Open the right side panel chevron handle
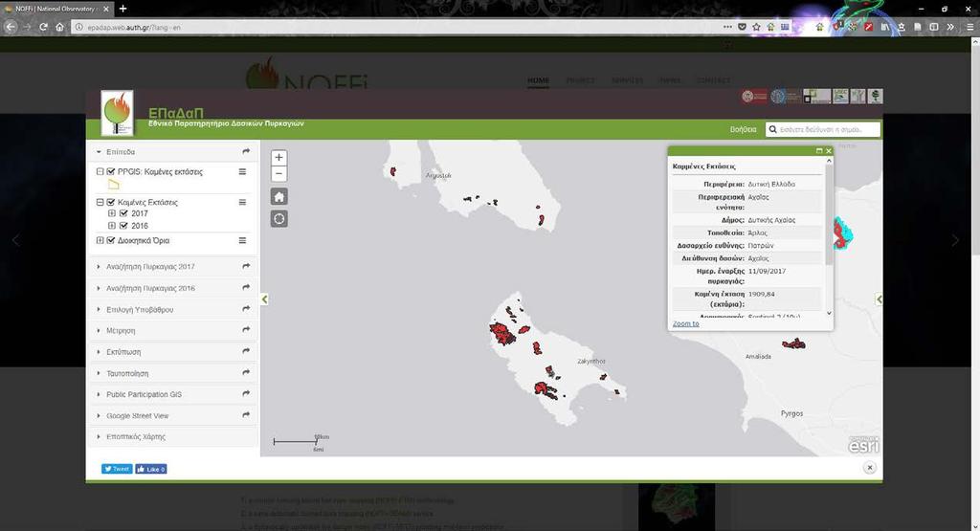The width and height of the screenshot is (980, 531). pos(879,299)
